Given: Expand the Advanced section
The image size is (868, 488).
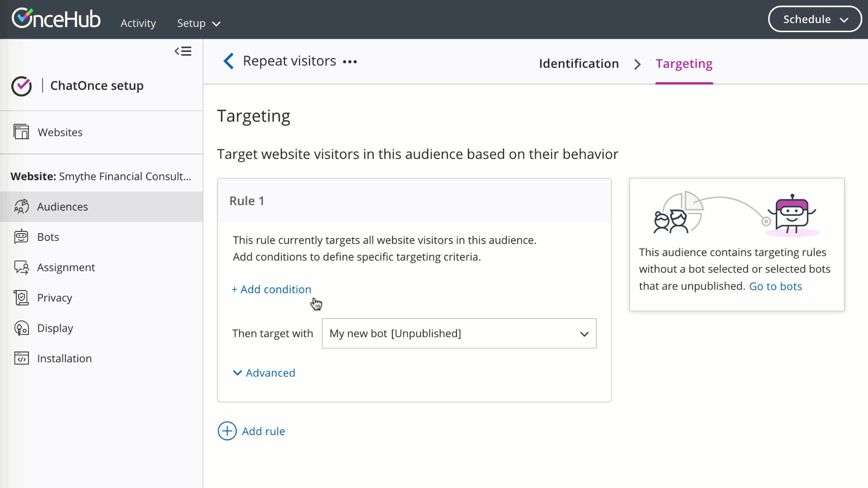Looking at the screenshot, I should pyautogui.click(x=264, y=373).
